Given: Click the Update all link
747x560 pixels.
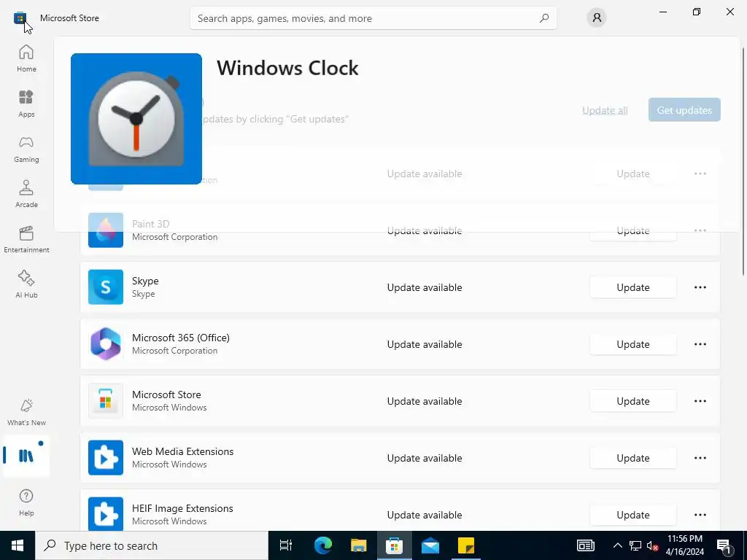Looking at the screenshot, I should (605, 110).
